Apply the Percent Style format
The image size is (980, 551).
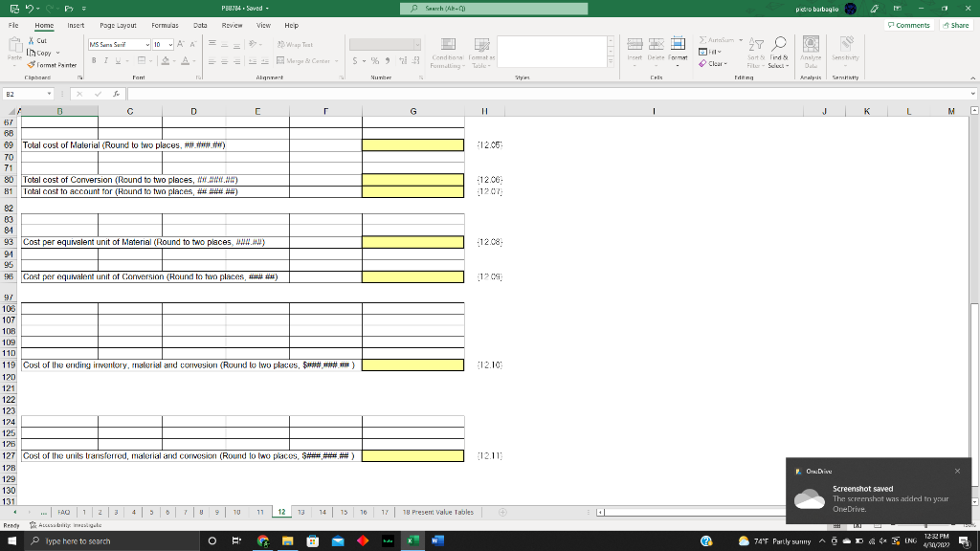(374, 60)
